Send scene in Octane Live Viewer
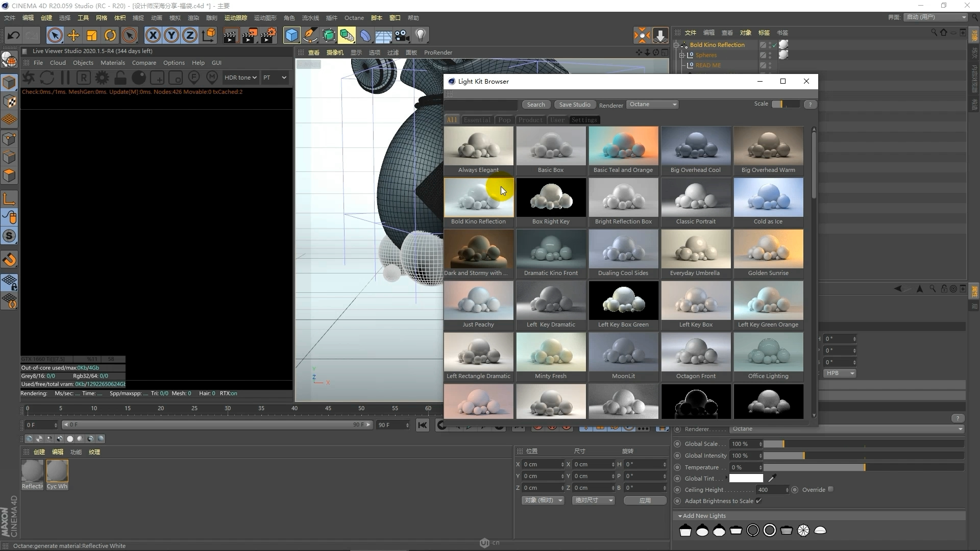 pos(29,78)
